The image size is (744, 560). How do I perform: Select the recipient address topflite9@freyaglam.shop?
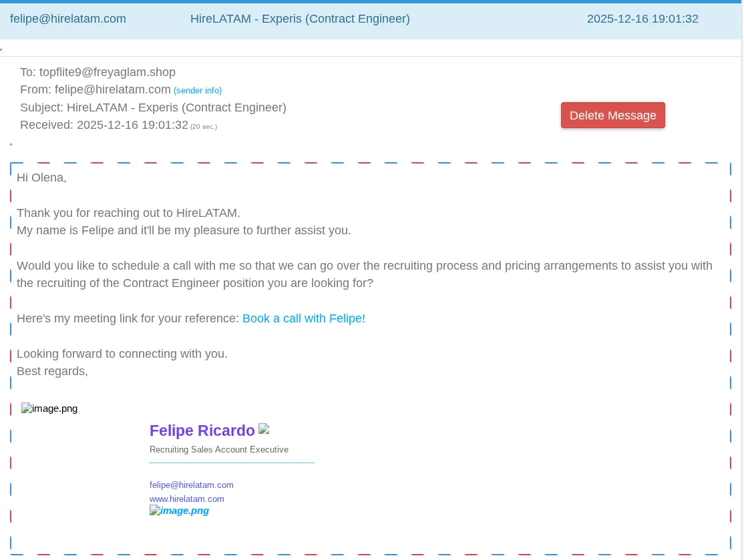108,72
